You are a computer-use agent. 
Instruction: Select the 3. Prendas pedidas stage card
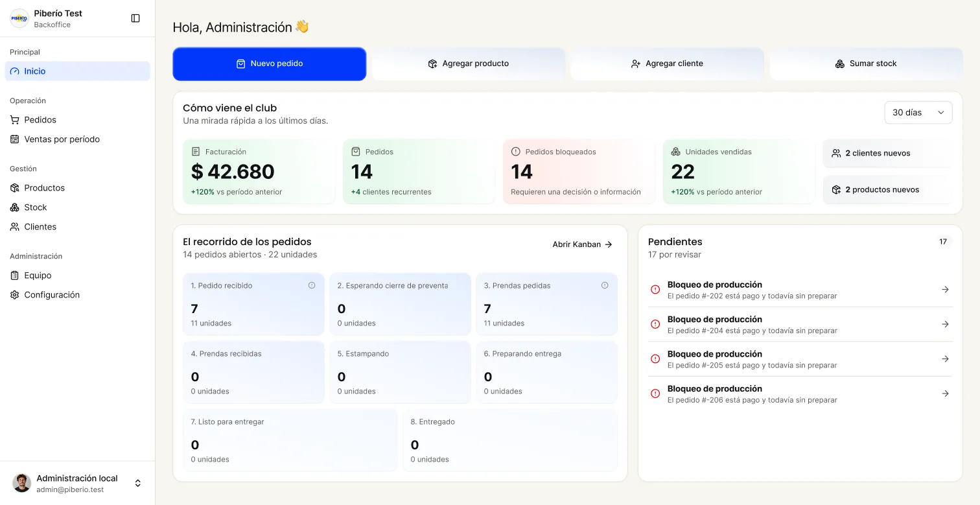[x=547, y=304]
